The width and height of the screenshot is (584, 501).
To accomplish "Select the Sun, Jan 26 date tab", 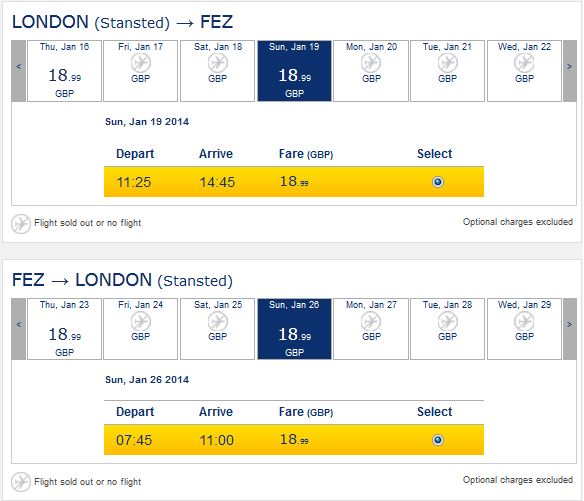I will pos(294,329).
